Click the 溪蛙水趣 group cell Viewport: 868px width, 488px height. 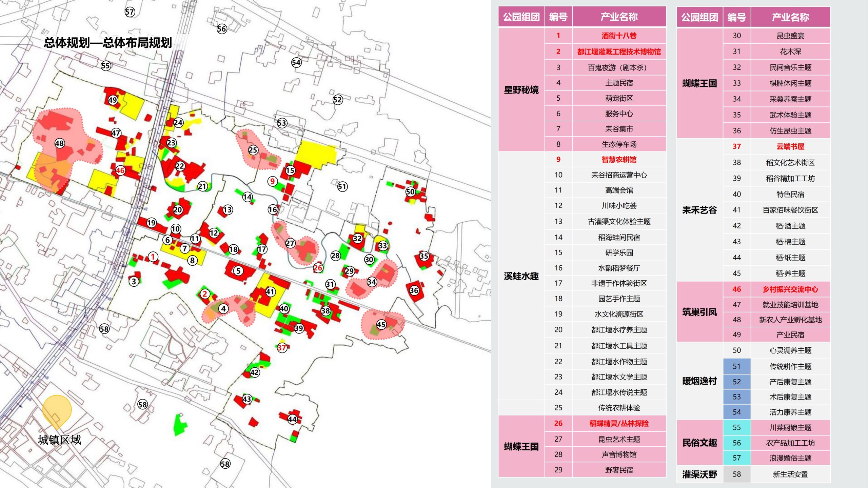tap(521, 276)
